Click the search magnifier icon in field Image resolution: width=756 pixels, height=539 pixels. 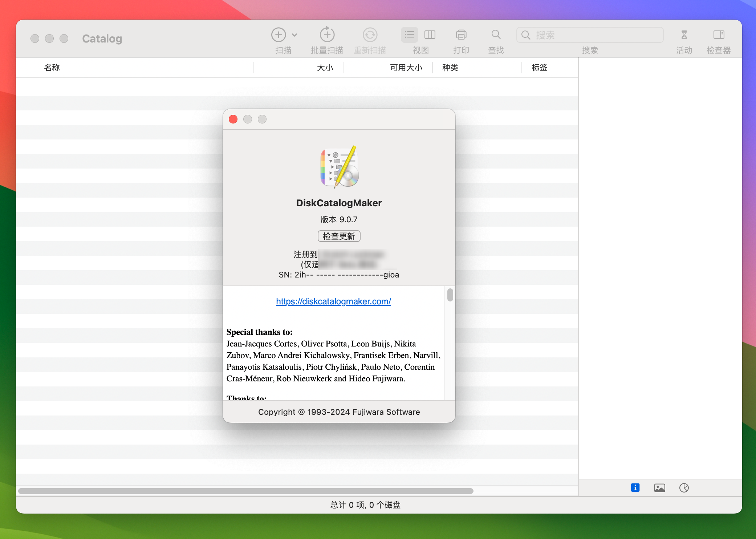point(525,35)
